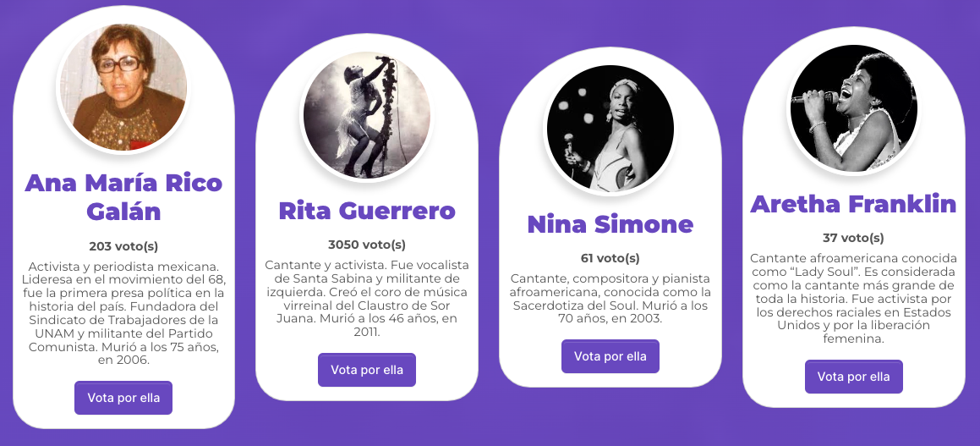Cast a vote for Aretha Franklin
This screenshot has width=980, height=446.
tap(853, 377)
